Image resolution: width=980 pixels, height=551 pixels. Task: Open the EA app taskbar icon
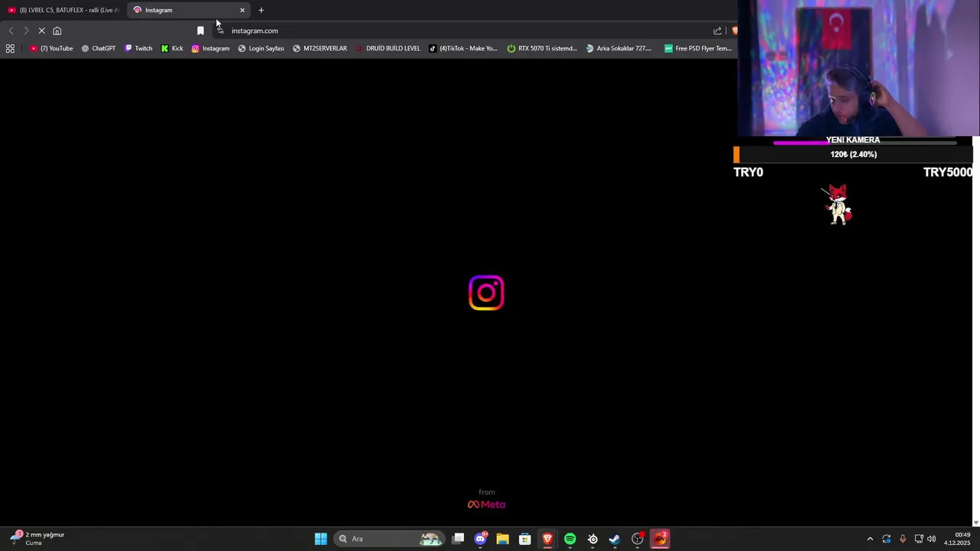pyautogui.click(x=660, y=539)
